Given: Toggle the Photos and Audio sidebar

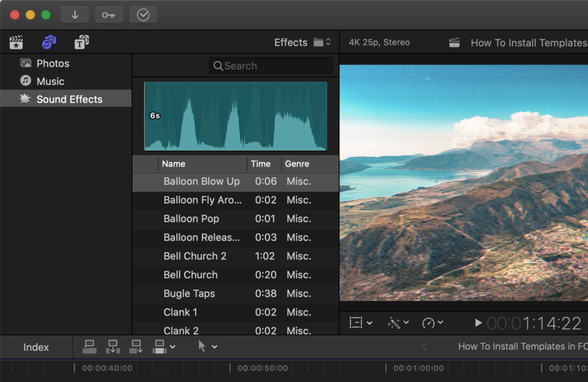Looking at the screenshot, I should pyautogui.click(x=49, y=43).
